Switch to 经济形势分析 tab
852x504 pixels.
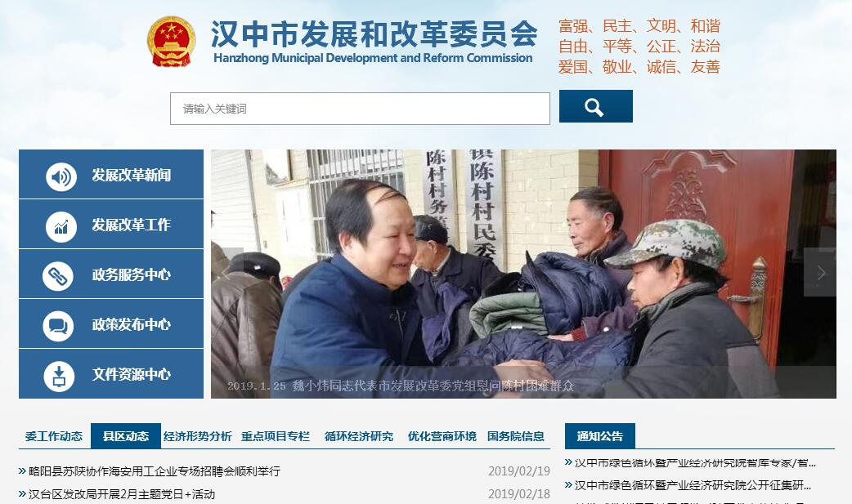(x=198, y=436)
